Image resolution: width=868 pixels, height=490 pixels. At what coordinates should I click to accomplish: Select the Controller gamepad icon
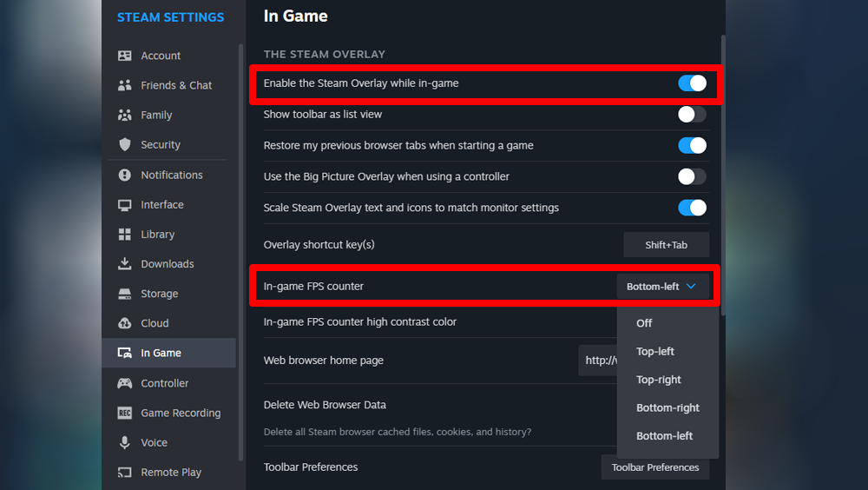[x=125, y=383]
